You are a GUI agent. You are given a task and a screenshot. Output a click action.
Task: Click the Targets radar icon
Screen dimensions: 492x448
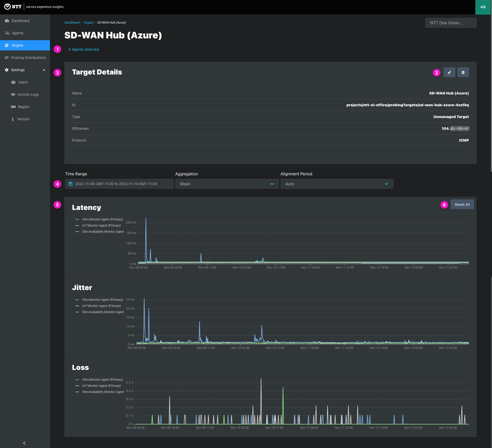pos(7,45)
